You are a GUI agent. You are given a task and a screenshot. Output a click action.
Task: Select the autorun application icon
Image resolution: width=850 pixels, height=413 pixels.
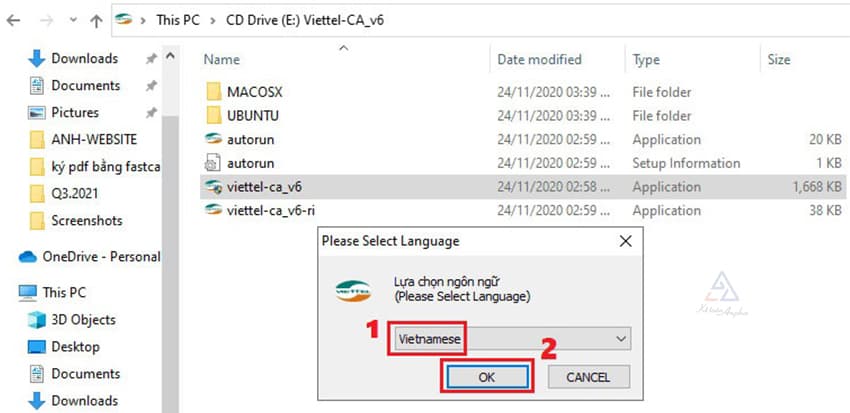(212, 140)
